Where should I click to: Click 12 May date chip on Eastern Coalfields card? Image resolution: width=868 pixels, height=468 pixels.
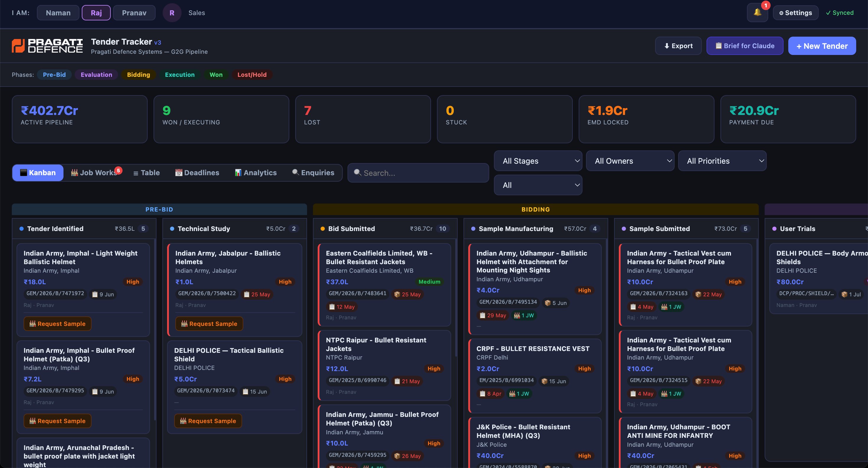pos(342,307)
